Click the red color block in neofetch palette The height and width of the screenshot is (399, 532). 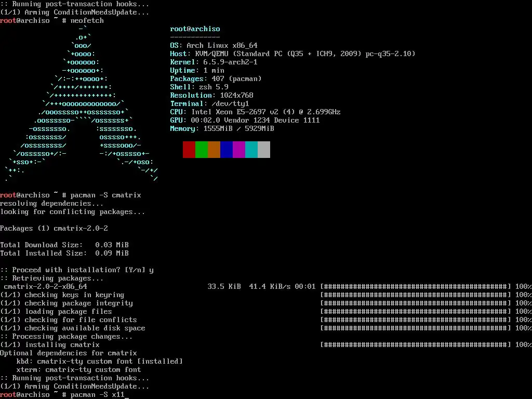[x=189, y=150]
